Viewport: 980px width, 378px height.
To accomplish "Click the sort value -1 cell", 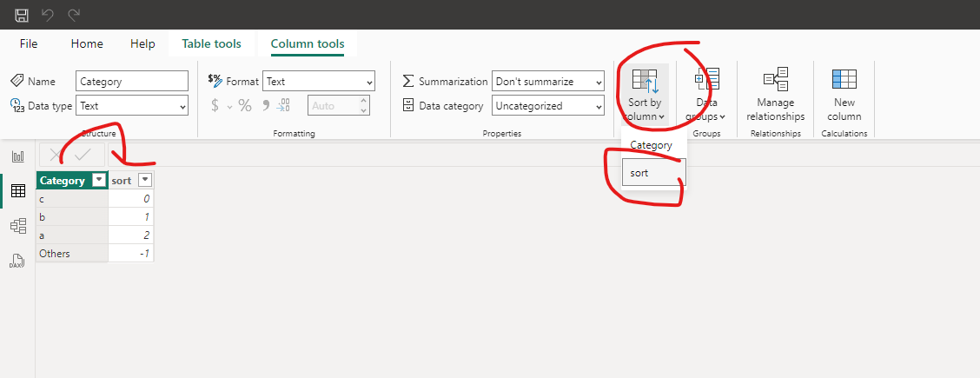I will tap(131, 254).
